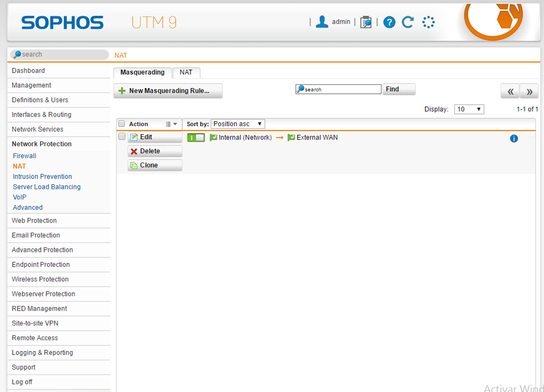The image size is (544, 392).
Task: Open Site-to-site VPN menu
Action: 59,323
